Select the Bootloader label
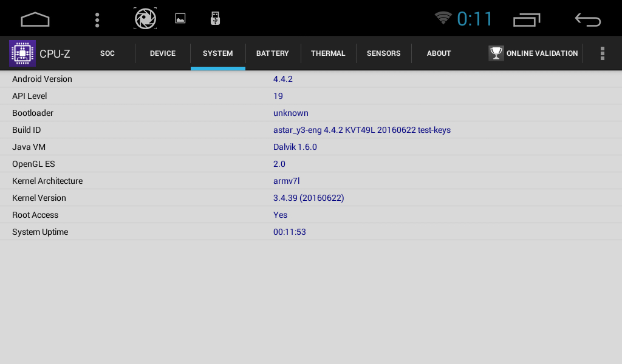The image size is (622, 364). [33, 113]
